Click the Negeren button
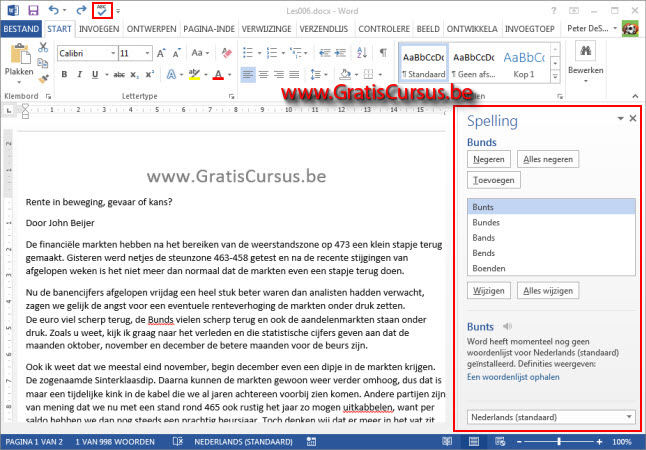 (x=489, y=159)
